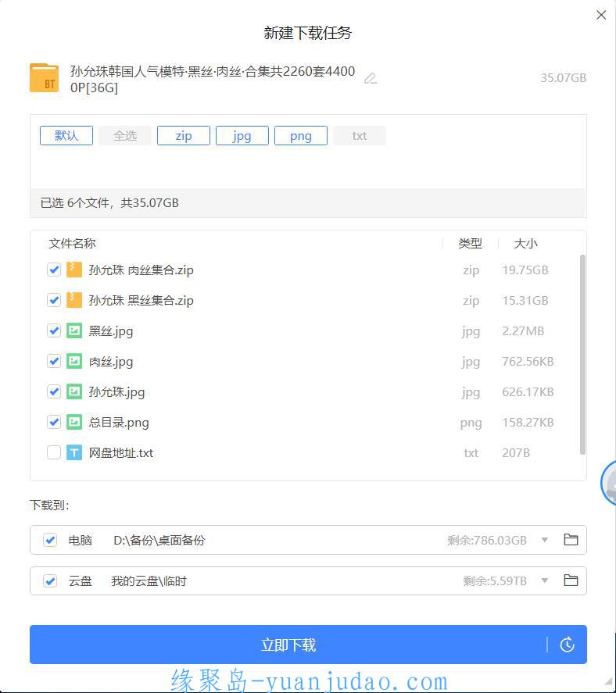The image size is (616, 693).
Task: Click the edit pencil icon beside the task name
Action: click(371, 79)
